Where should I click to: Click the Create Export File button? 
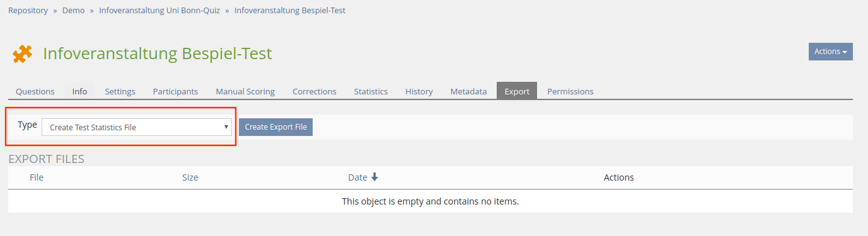(x=275, y=127)
